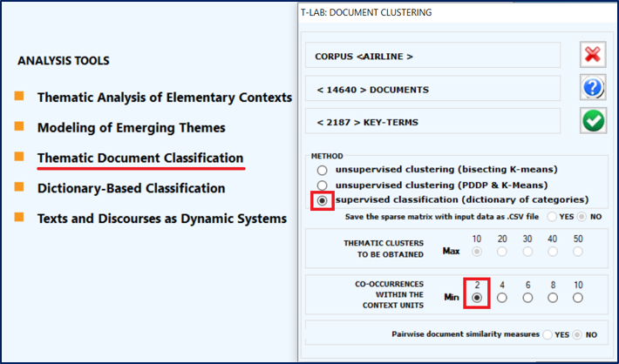Viewport: 619px width, 364px height.
Task: Open Dictionary-Based Classification
Action: (x=131, y=188)
